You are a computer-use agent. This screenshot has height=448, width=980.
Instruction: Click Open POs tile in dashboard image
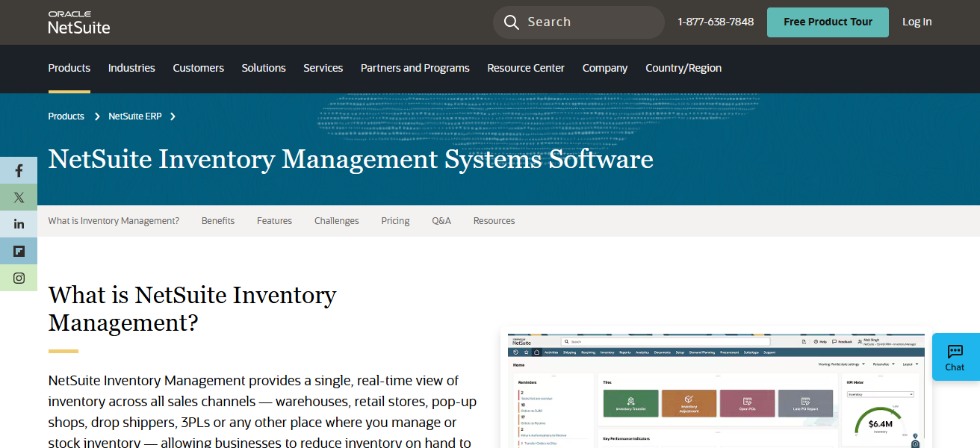747,403
